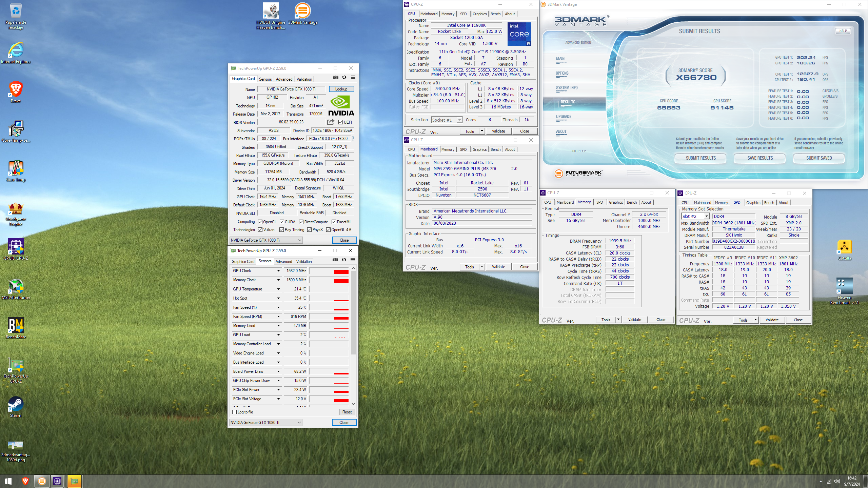Open Bench tab in CPU-Z CPU window

pos(495,14)
